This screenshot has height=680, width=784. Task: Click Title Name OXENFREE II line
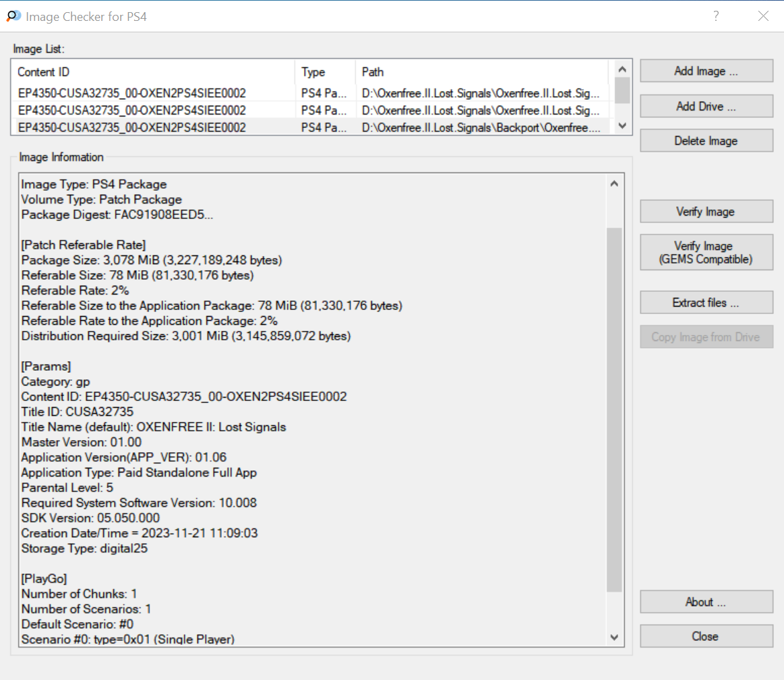click(x=154, y=427)
